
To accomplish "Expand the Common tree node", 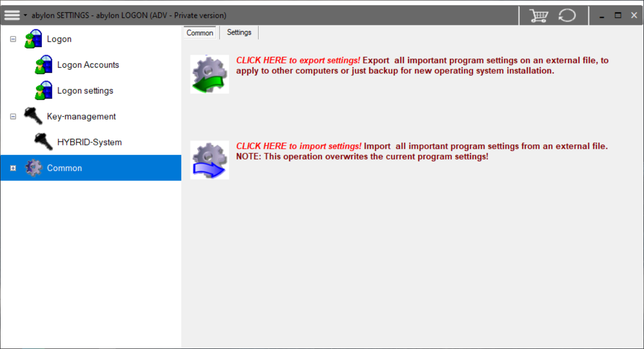I will [x=13, y=168].
